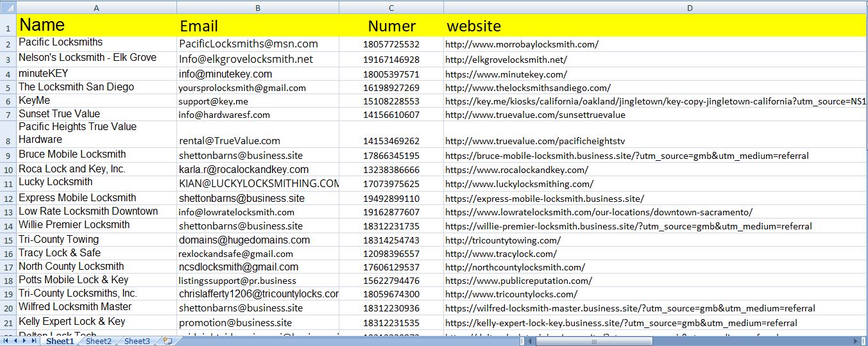
Task: Select cell Tracy Lock & Safe
Action: tap(96, 253)
